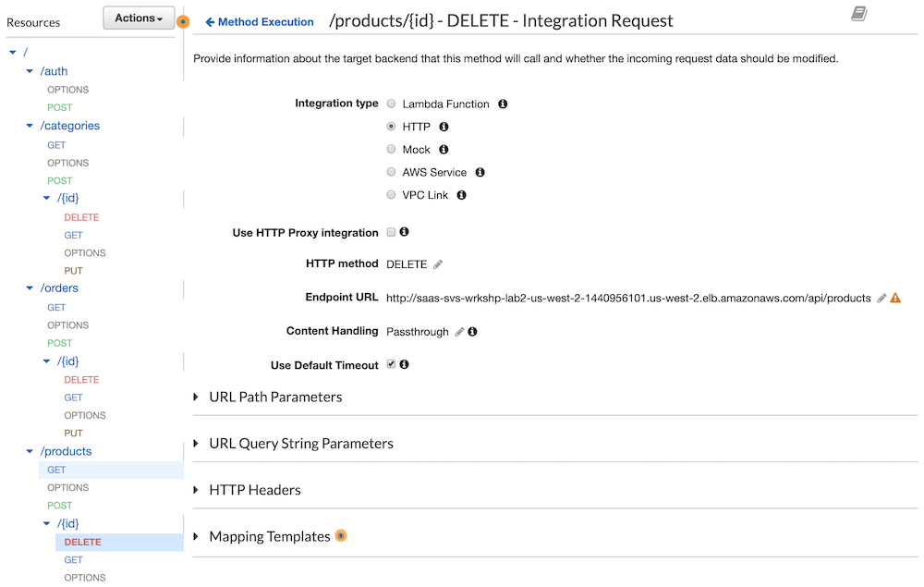Viewport: 924px width, 587px height.
Task: Go back via the Method Execution link
Action: (260, 22)
